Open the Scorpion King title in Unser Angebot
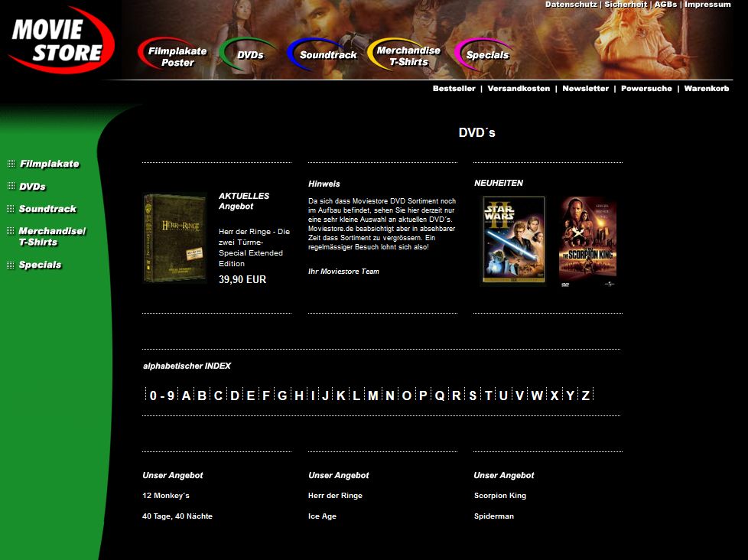Screen dimensions: 748x560 [500, 496]
